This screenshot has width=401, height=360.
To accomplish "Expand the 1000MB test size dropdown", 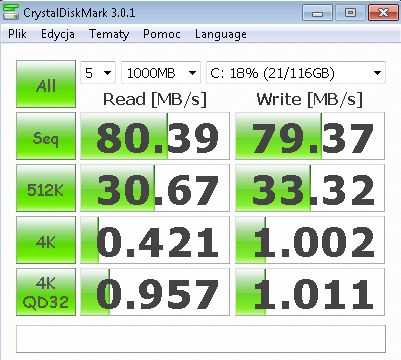I will [161, 73].
